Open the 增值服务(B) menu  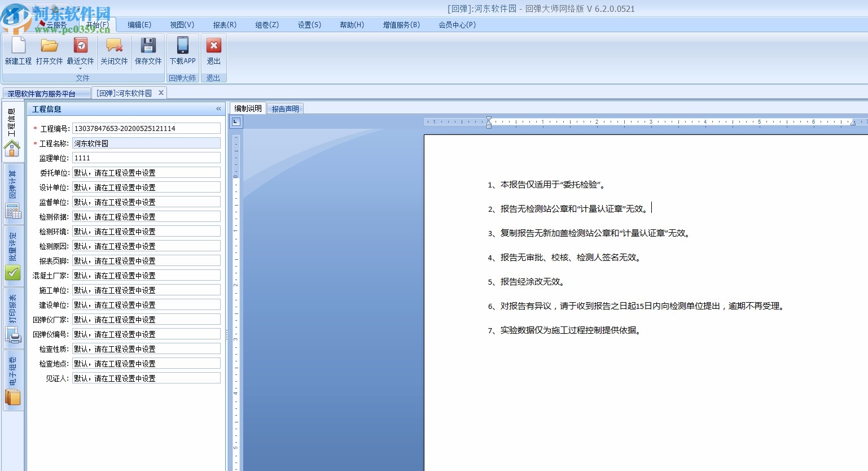point(401,25)
